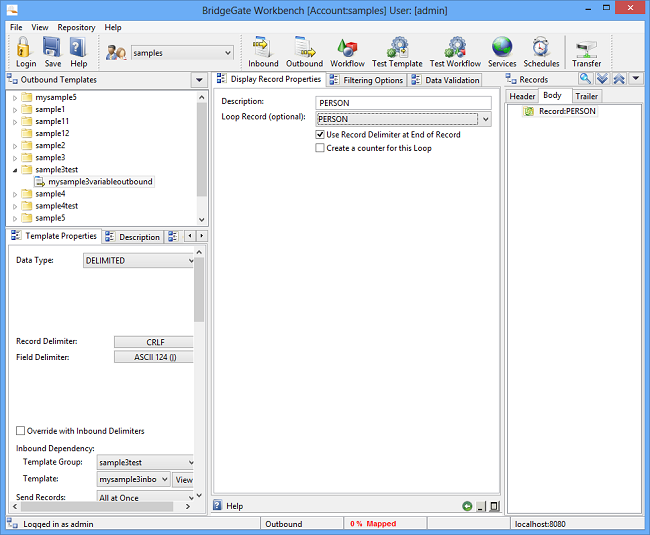The width and height of the screenshot is (650, 535).
Task: Click the Login padlock icon
Action: 24,47
